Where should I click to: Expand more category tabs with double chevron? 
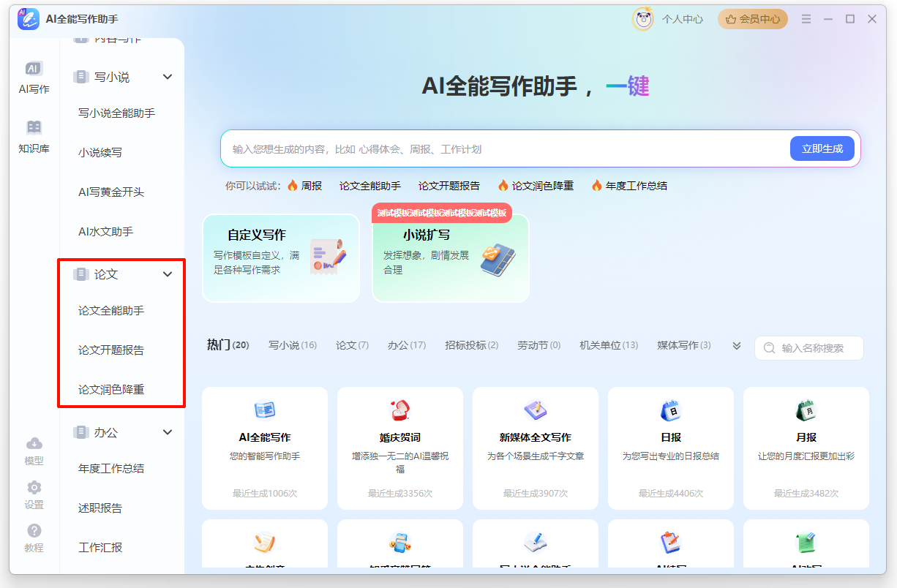[737, 346]
